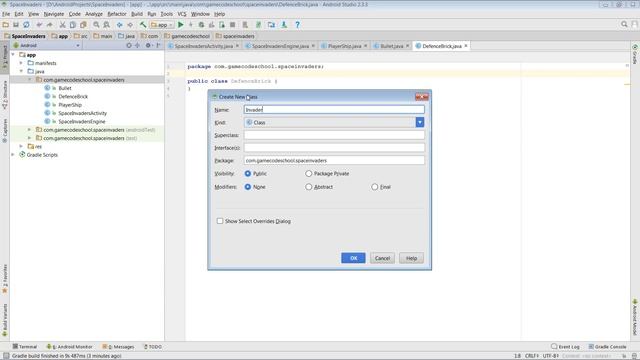Click the Make Project hammer icon
Image resolution: width=640 pixels, height=360 pixels.
click(x=143, y=25)
